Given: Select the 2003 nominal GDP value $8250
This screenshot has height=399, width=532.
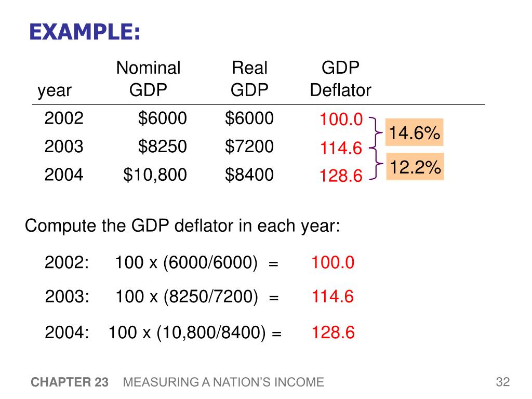Looking at the screenshot, I should (x=162, y=147).
